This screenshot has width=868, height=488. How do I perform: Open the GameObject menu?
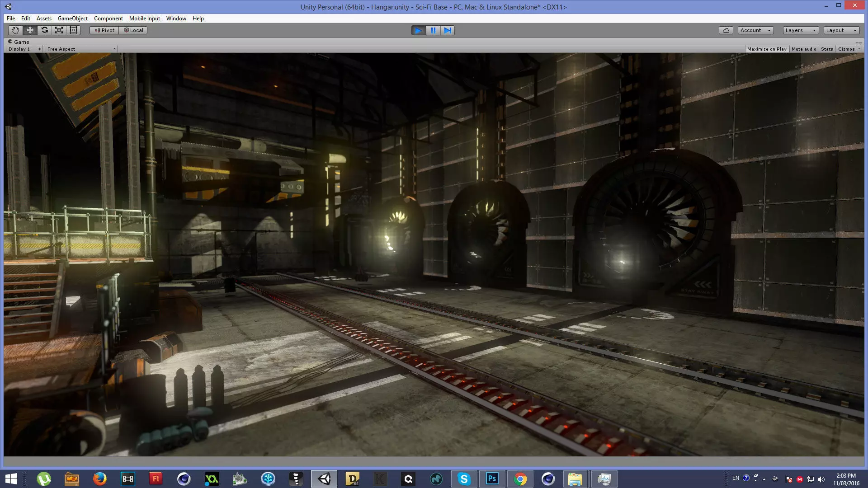point(73,19)
